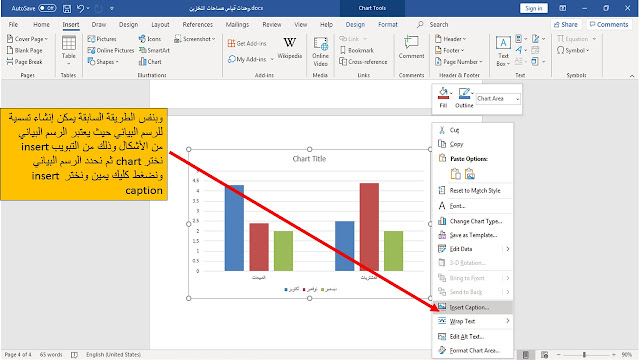Open the Customize Quick Access Toolbar arrow

tap(112, 8)
